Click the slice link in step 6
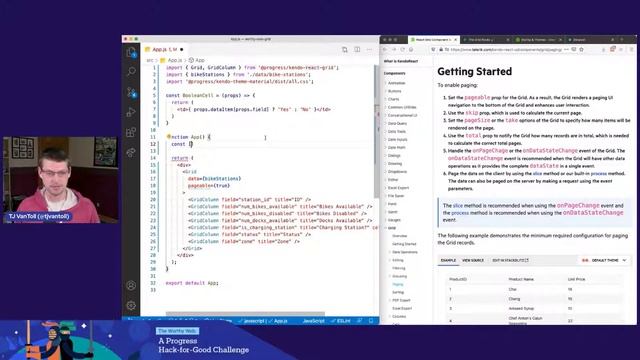This screenshot has width=640, height=360. coord(537,173)
